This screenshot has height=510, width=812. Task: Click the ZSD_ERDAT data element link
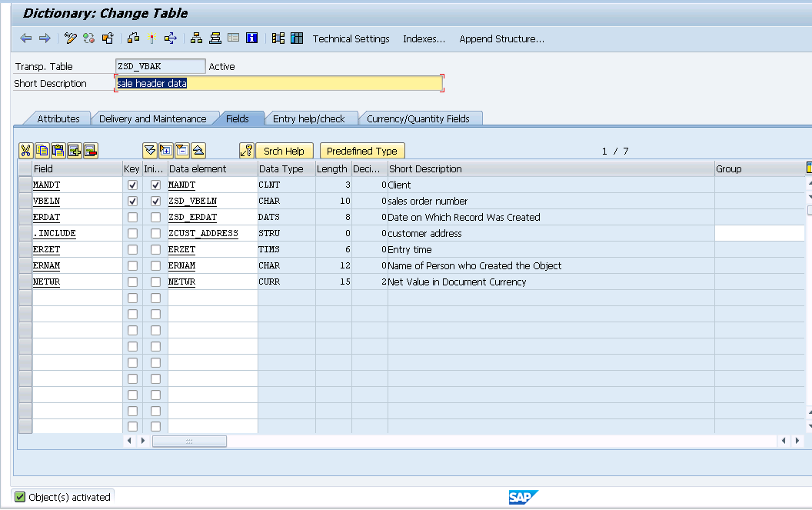pyautogui.click(x=193, y=217)
